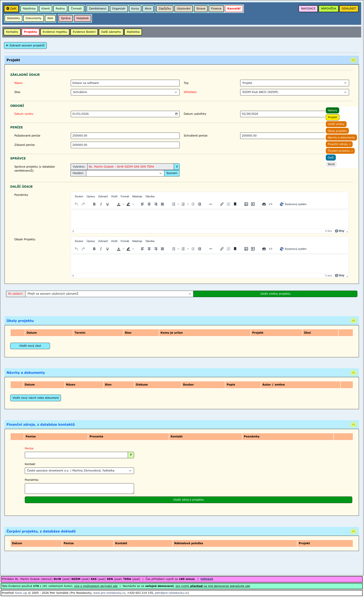Open the Typ dropdown
The image size is (364, 601).
pyautogui.click(x=295, y=83)
